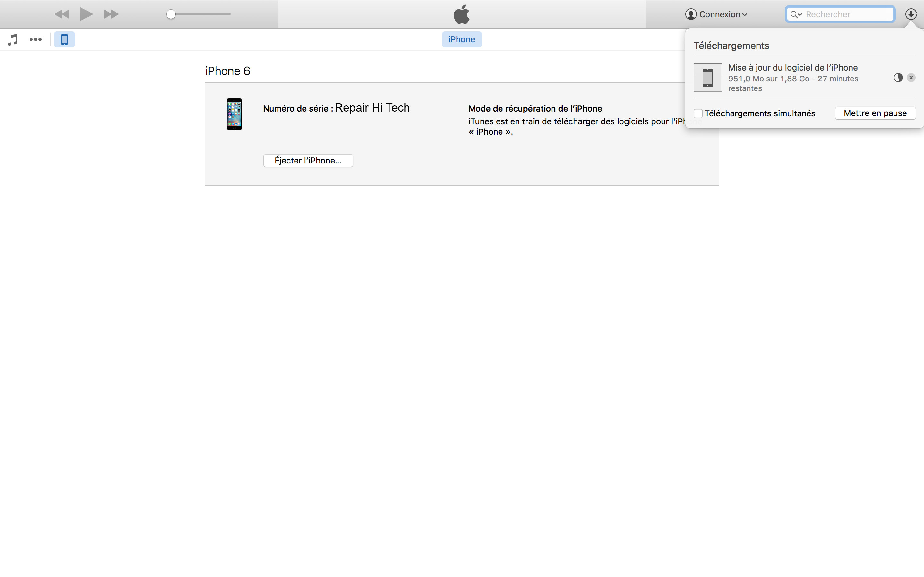Click the Rechercher search field
This screenshot has width=924, height=577.
pyautogui.click(x=848, y=14)
